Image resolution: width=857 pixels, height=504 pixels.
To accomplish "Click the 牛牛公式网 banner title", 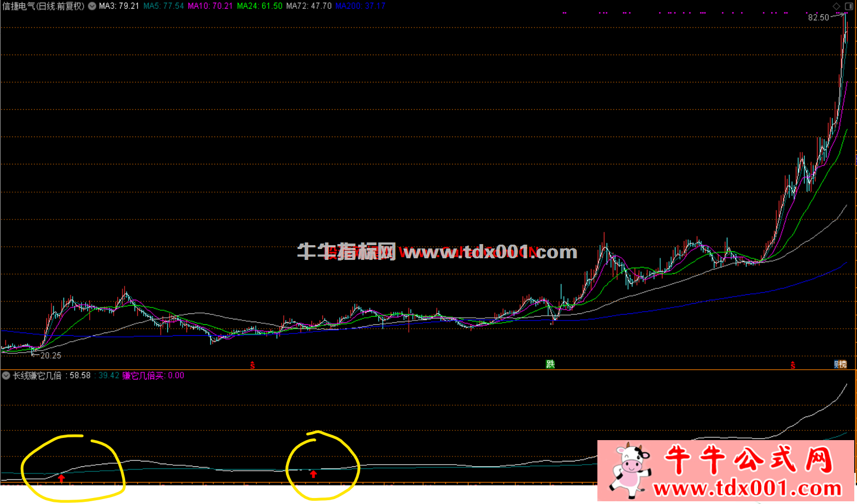I will [x=749, y=459].
